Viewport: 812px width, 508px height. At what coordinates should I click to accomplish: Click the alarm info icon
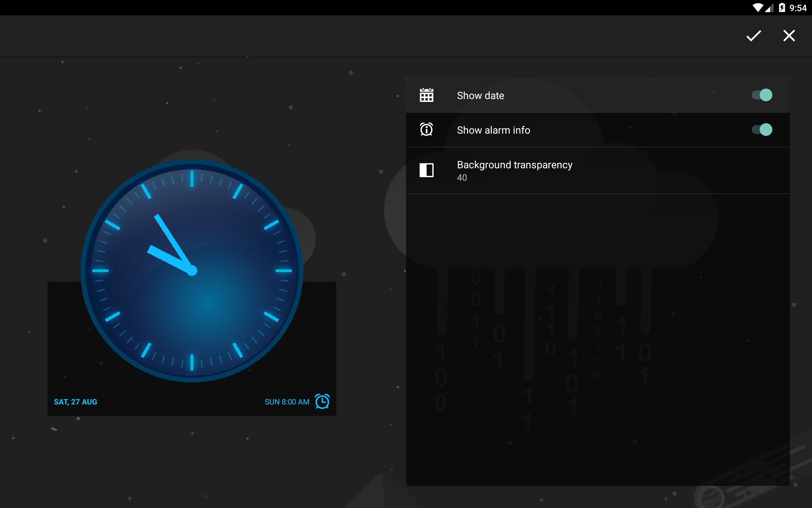click(x=427, y=129)
